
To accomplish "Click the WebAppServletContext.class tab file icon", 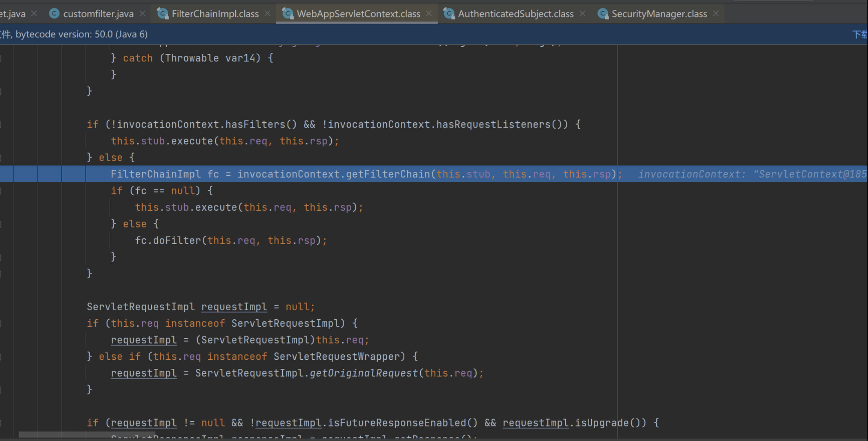I will (x=288, y=14).
